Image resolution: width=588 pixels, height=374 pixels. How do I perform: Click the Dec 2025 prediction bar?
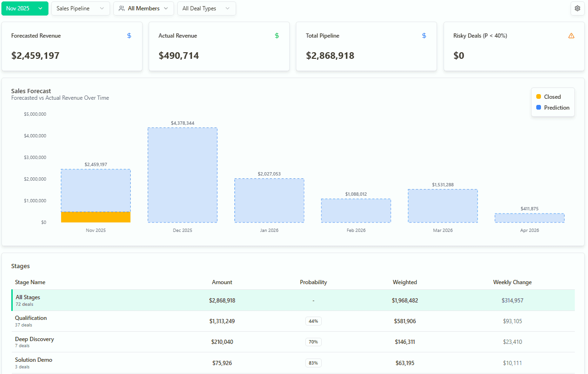pyautogui.click(x=183, y=175)
